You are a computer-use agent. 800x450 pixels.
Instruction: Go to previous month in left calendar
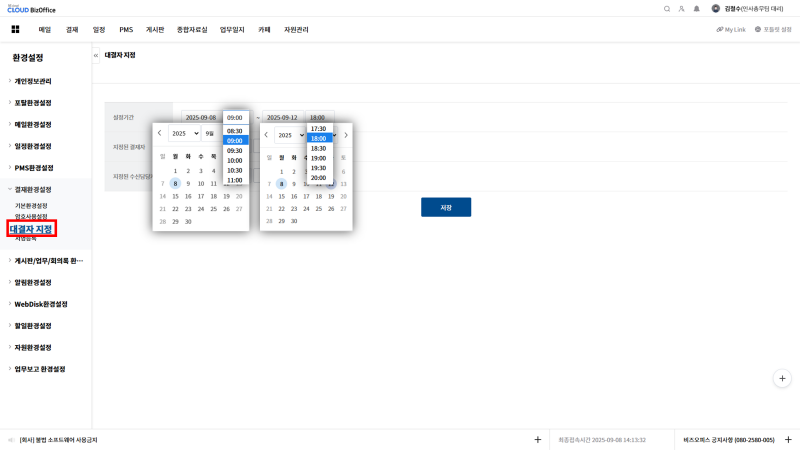pos(160,133)
